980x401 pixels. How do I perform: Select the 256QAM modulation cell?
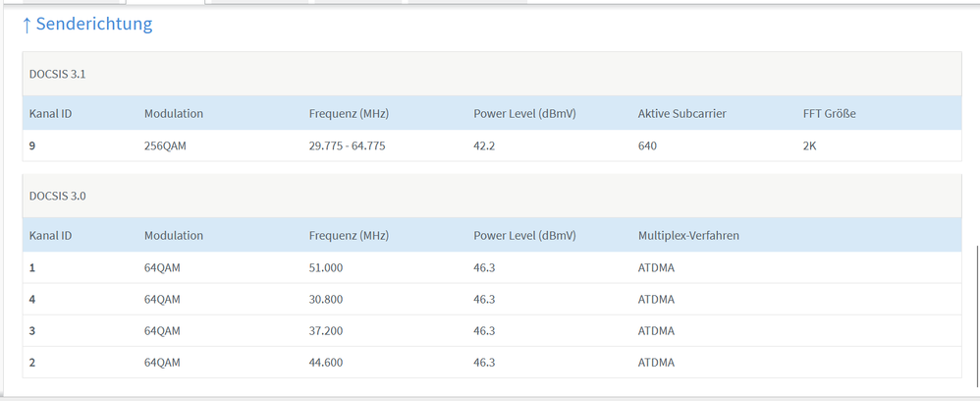pyautogui.click(x=167, y=145)
